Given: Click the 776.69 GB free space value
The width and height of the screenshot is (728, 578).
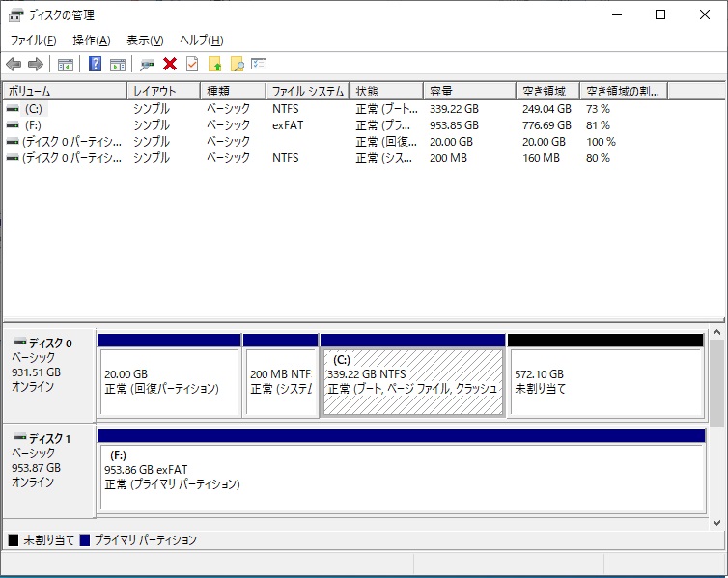Looking at the screenshot, I should point(546,125).
